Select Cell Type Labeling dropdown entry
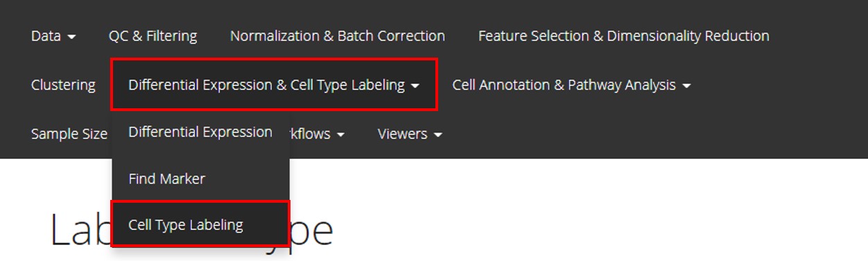868x277 pixels. coord(200,224)
